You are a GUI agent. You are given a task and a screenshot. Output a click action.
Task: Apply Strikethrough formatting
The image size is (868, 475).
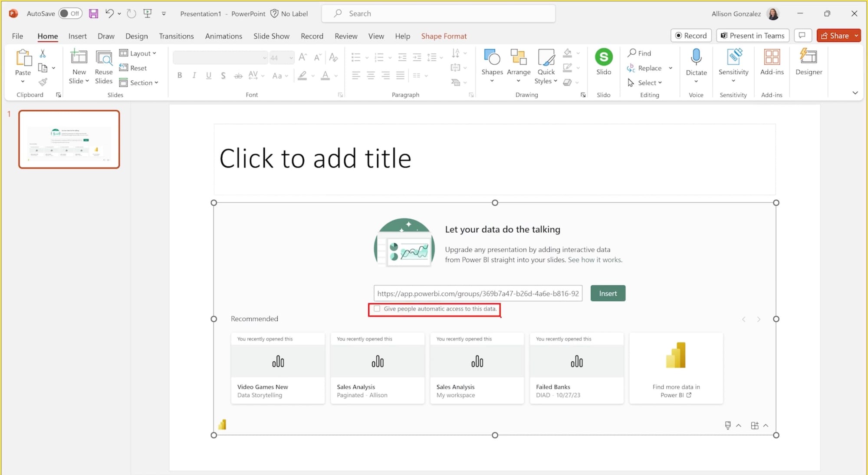click(x=238, y=76)
